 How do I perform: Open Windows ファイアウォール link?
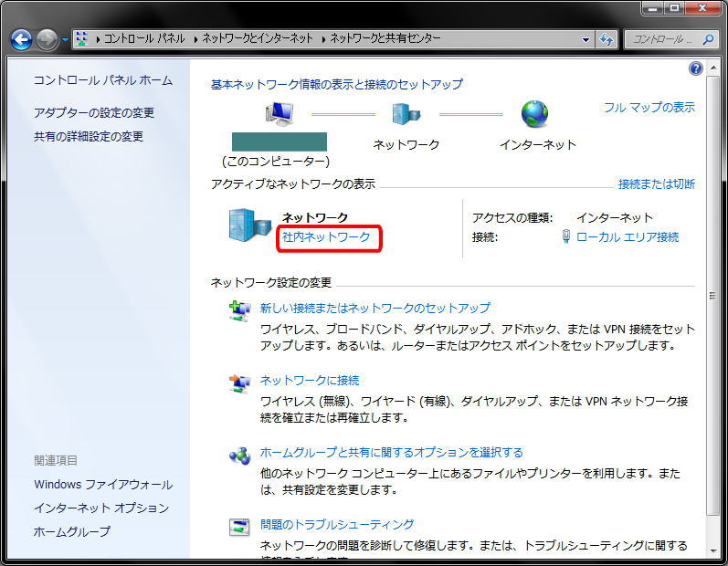pyautogui.click(x=103, y=485)
